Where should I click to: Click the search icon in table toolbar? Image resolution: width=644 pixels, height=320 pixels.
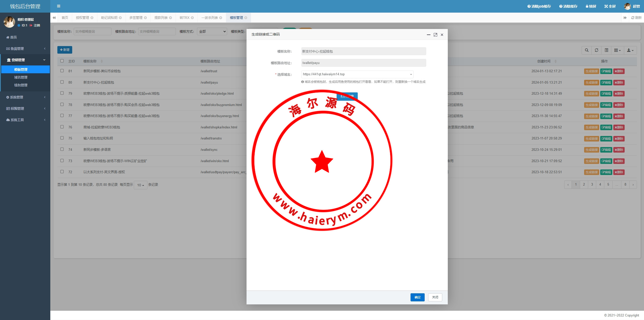pos(587,50)
